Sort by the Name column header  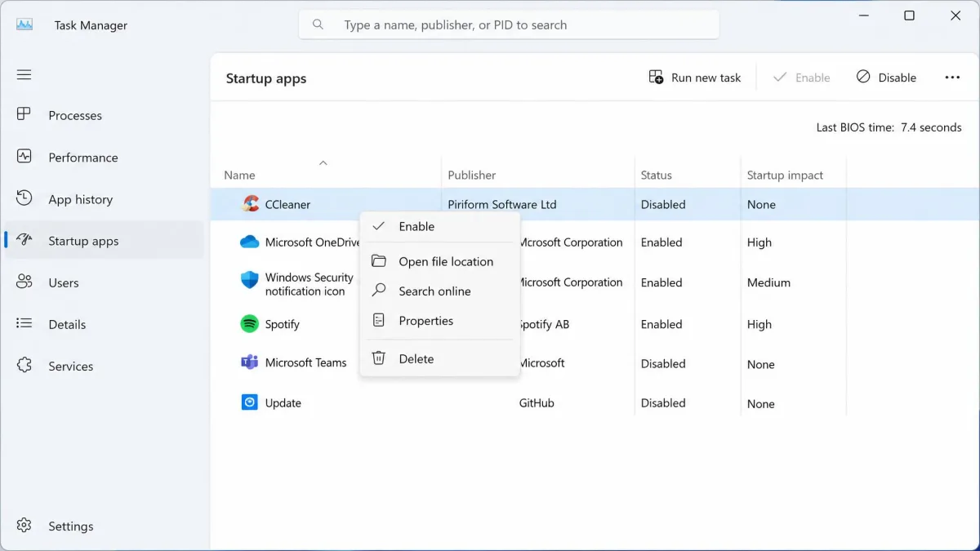point(239,175)
